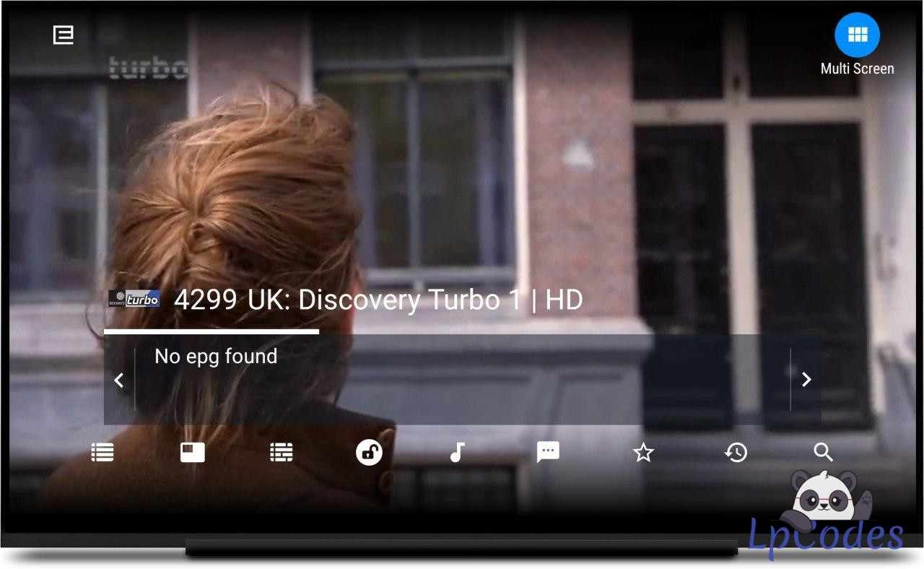Screen dimensions: 924x569
Task: Open subtitles using the speech bubble icon
Action: coord(548,453)
